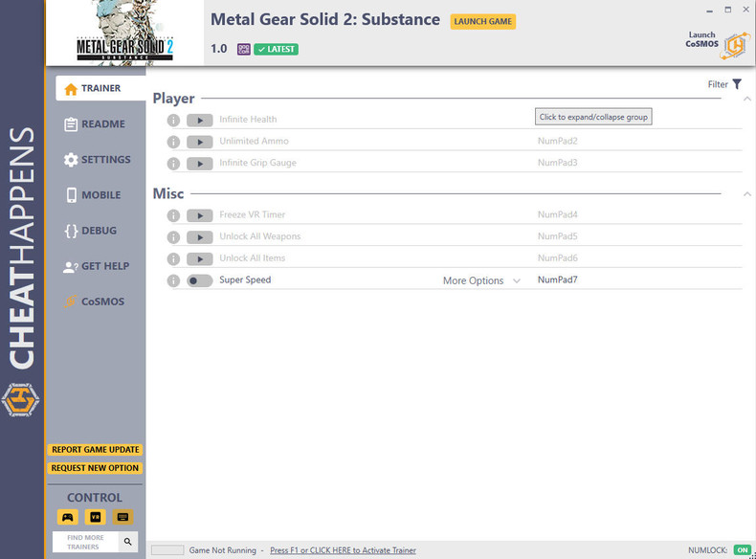Click the Find More Trainers input field
Screen dimensions: 756x559
coord(85,542)
